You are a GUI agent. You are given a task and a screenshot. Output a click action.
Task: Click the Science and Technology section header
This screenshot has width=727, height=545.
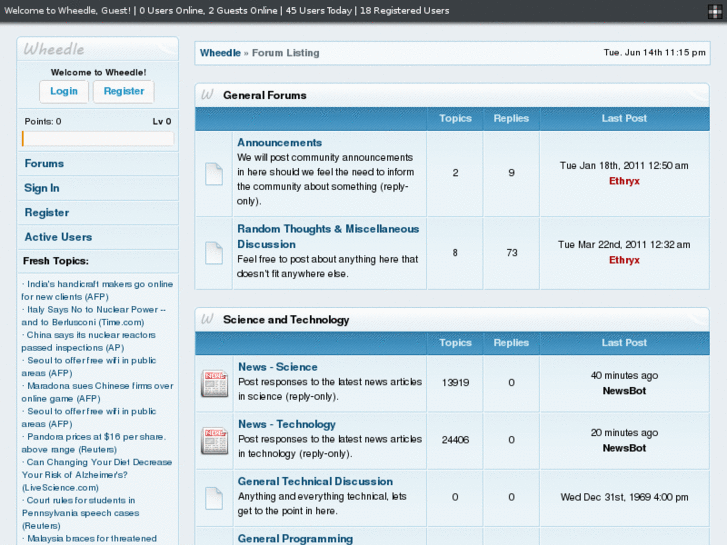click(x=286, y=320)
